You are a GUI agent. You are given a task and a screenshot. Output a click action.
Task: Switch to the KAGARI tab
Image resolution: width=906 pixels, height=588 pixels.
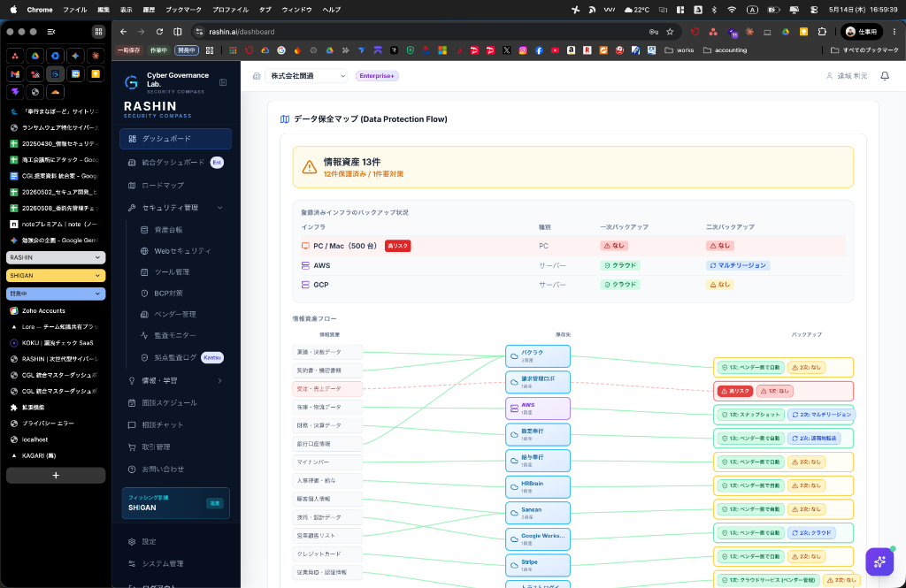pos(56,455)
